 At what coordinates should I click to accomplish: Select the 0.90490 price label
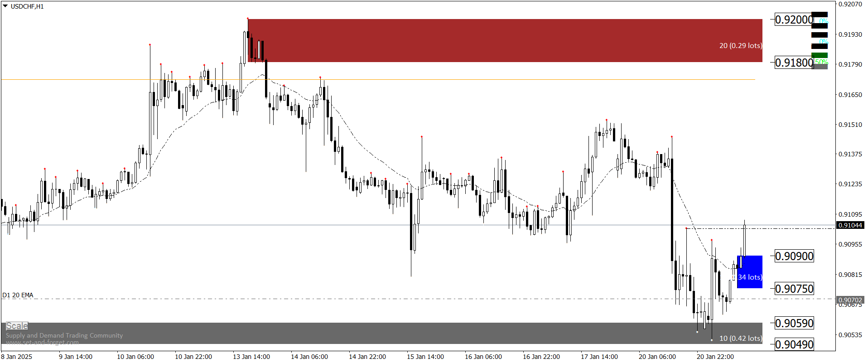click(794, 344)
